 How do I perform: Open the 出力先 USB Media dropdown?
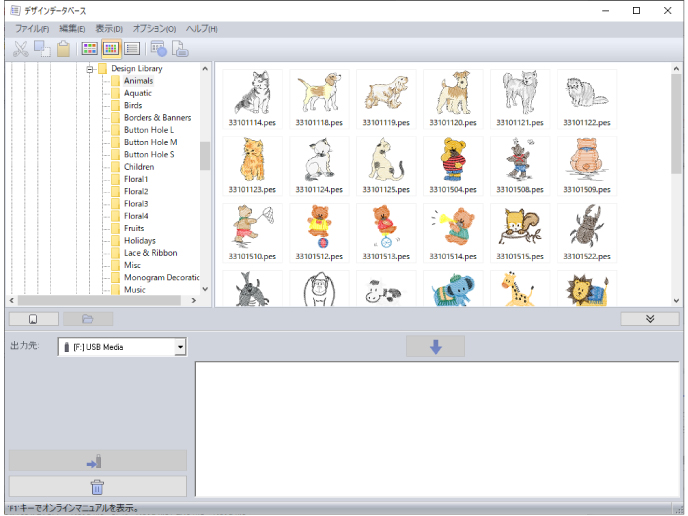pos(122,347)
